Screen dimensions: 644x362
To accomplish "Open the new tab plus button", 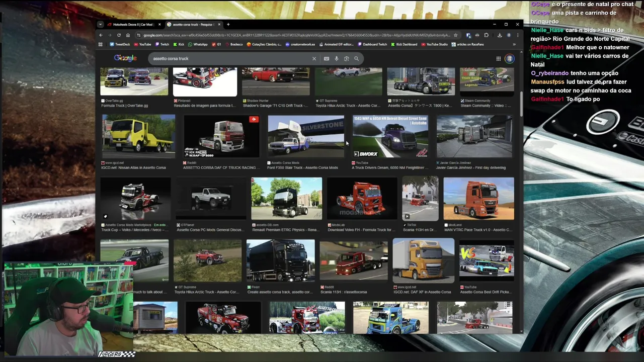I will 228,24.
